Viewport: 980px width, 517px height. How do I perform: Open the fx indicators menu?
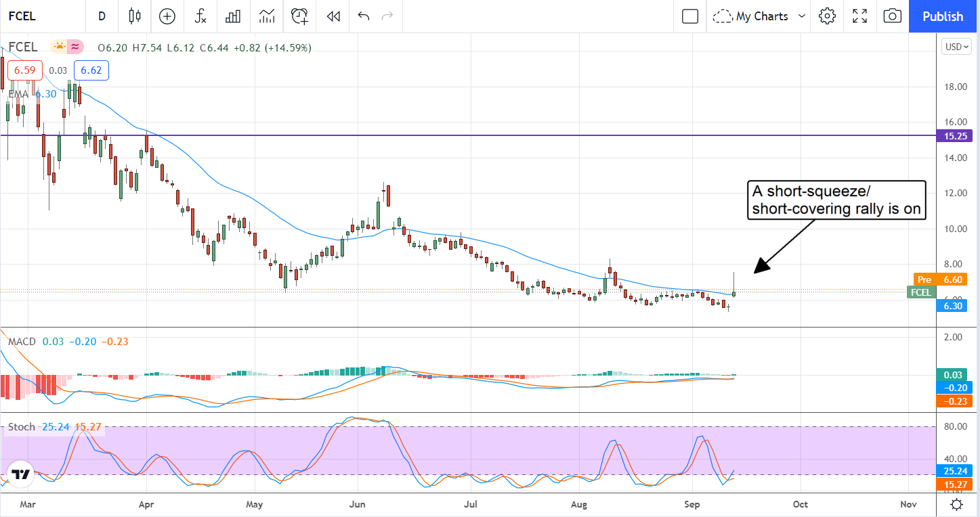(x=200, y=16)
